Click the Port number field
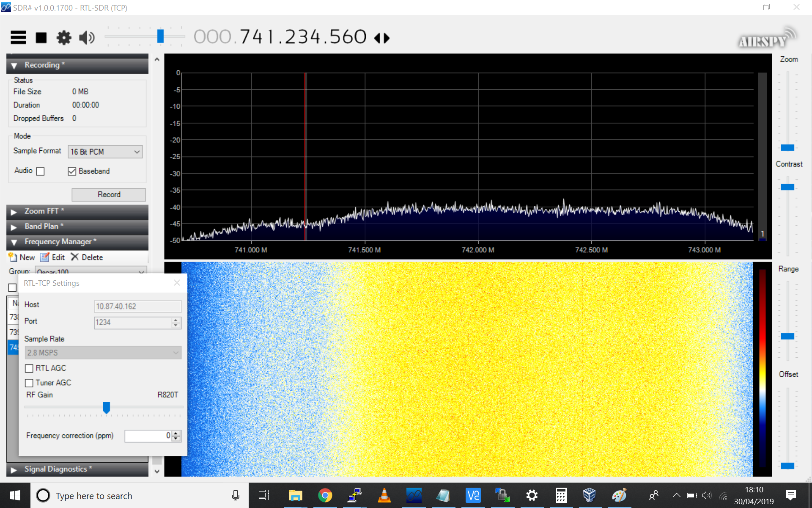 click(133, 322)
